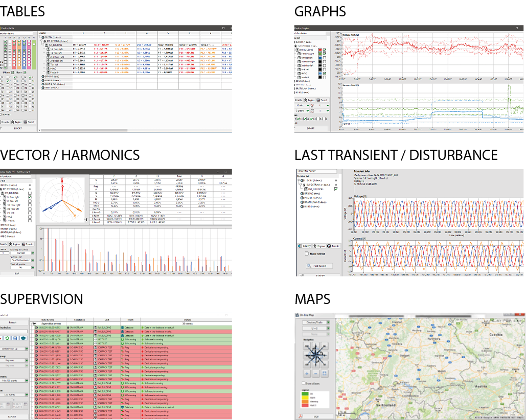This screenshot has width=526, height=420.
Task: Click the orange Warning legend swatch in Maps
Action: (x=305, y=402)
